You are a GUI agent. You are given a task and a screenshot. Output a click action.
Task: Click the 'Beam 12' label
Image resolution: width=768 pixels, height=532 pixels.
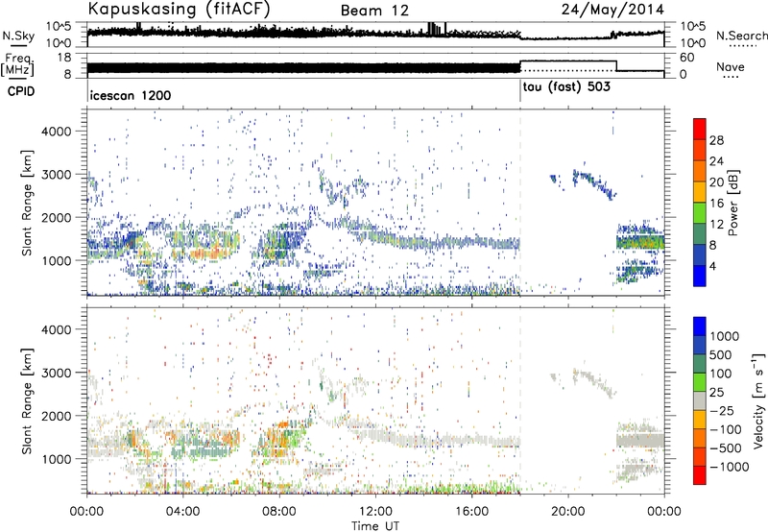(x=374, y=11)
